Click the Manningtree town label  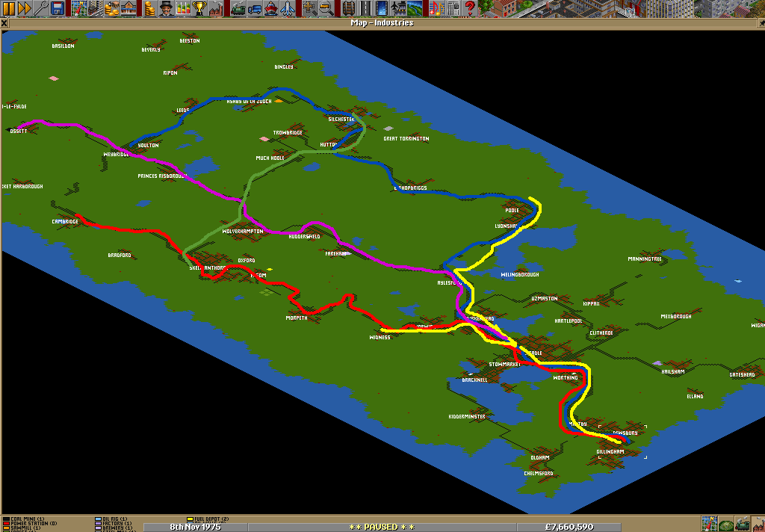(645, 259)
